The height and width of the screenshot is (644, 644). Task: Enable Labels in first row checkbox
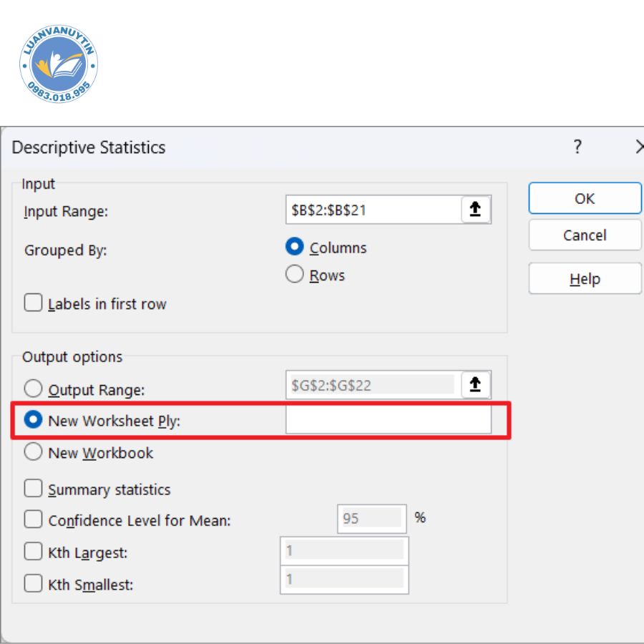34,303
